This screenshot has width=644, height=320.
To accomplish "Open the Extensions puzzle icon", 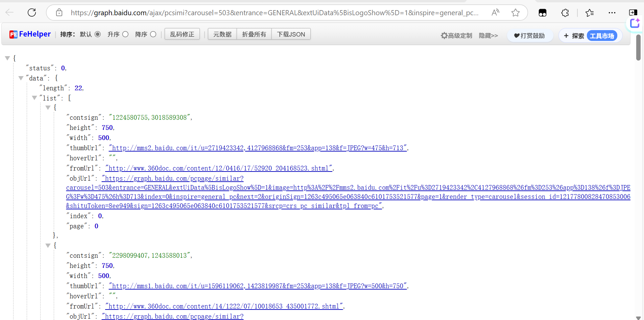I will pos(565,13).
